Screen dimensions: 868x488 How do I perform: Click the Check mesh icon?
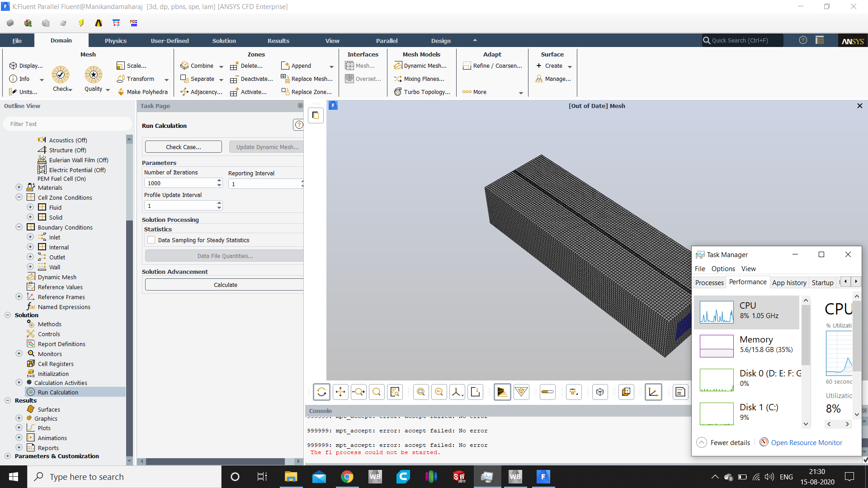point(61,75)
